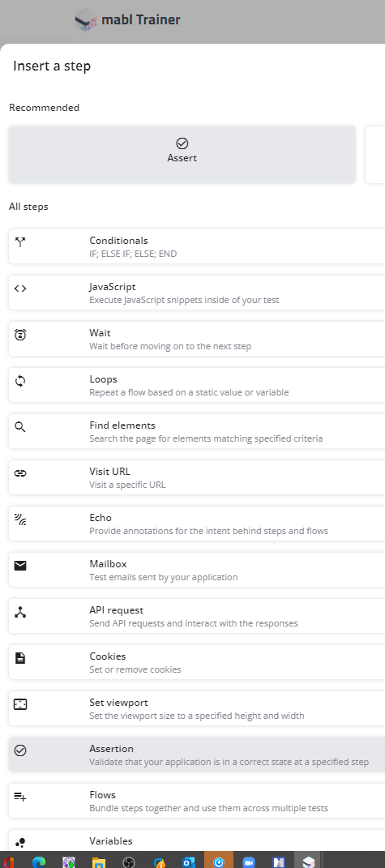The height and width of the screenshot is (868, 385).
Task: Click the JavaScript code brackets icon
Action: pos(20,288)
